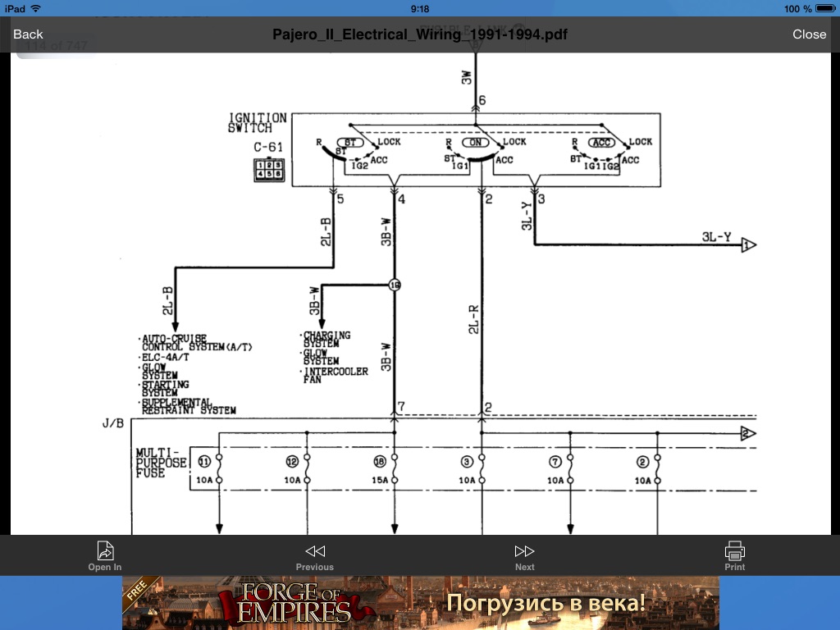Tap the battery indicator in status bar
Screen dimensions: 840x630
(x=824, y=8)
